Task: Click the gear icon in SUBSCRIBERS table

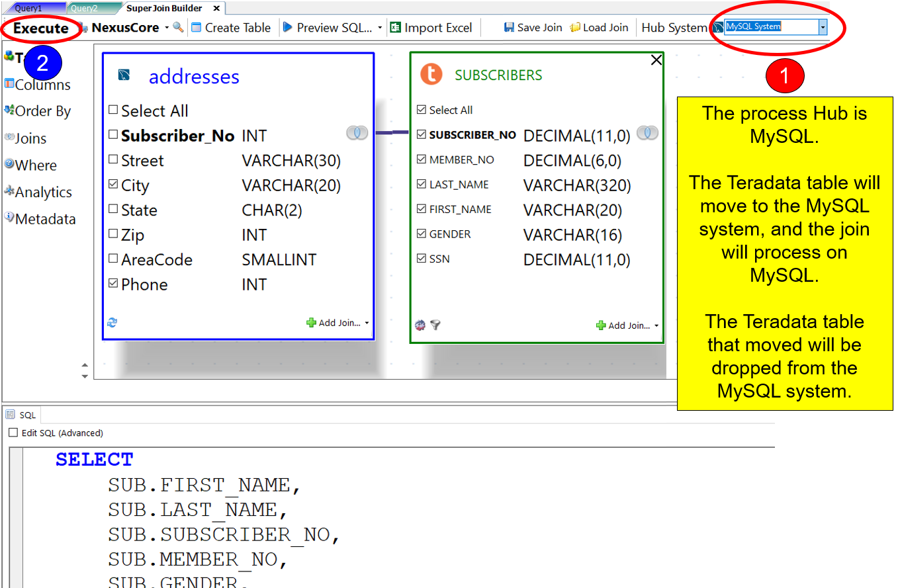Action: pos(420,325)
